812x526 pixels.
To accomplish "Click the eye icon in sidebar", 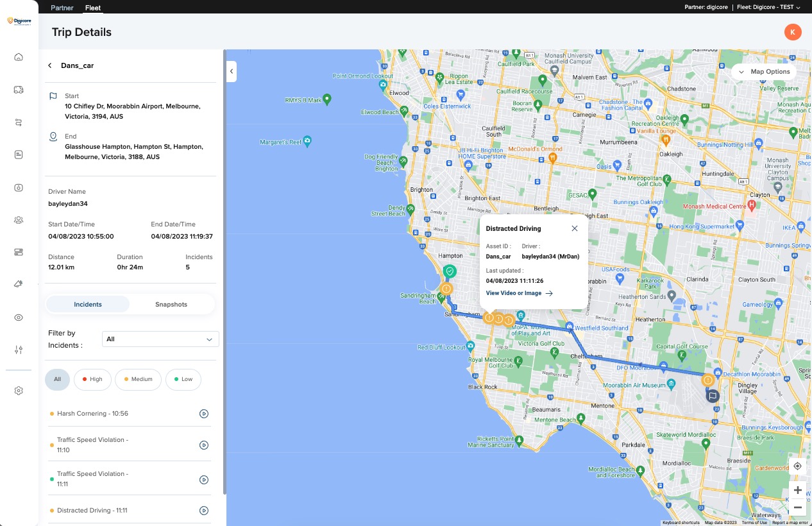I will click(x=19, y=318).
